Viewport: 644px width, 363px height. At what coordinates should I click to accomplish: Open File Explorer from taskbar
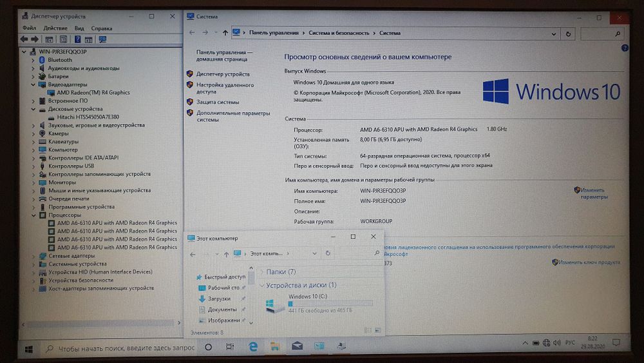(x=275, y=346)
